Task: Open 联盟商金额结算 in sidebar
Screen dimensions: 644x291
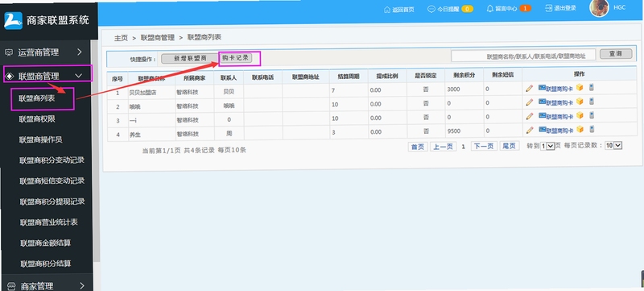Action: click(46, 243)
